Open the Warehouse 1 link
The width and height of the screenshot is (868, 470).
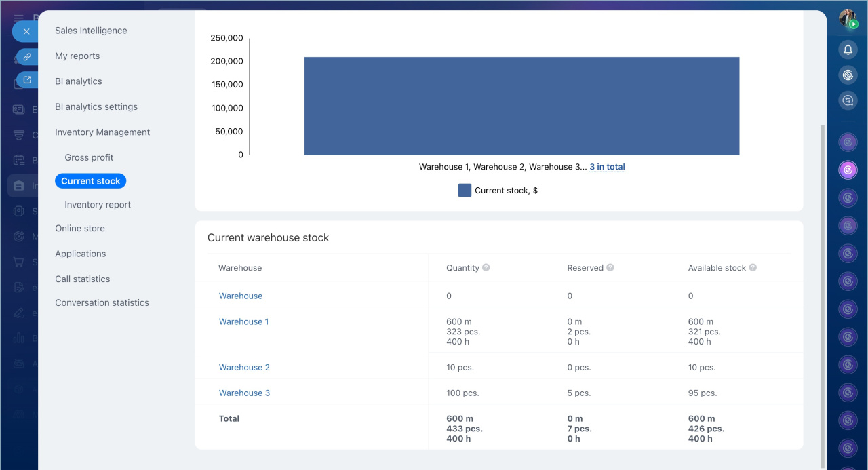click(x=243, y=321)
